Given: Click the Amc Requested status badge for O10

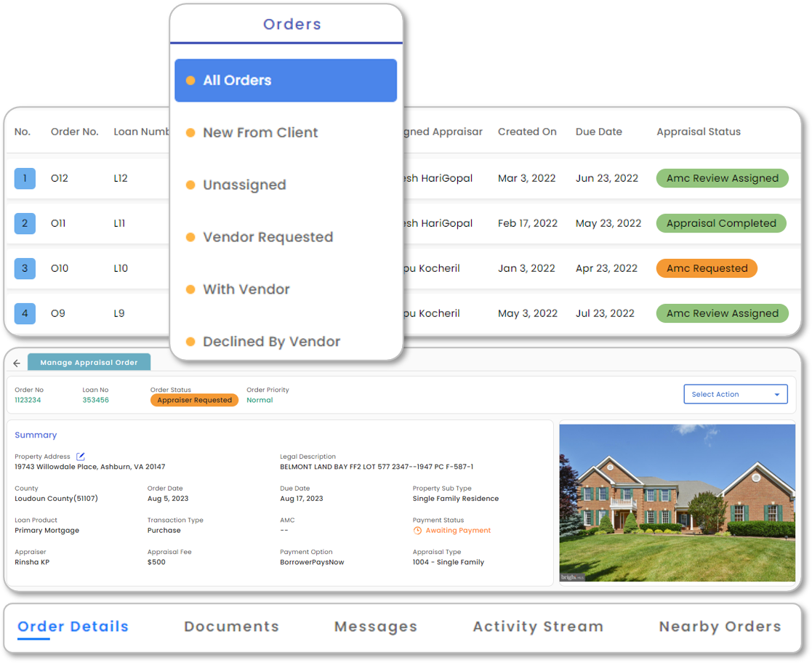Looking at the screenshot, I should coord(706,268).
